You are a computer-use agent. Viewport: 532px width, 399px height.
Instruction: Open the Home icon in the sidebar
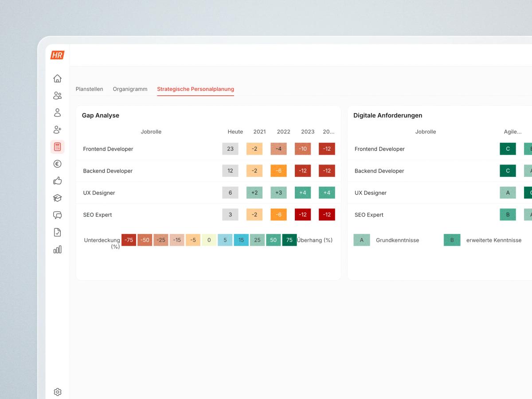[57, 78]
